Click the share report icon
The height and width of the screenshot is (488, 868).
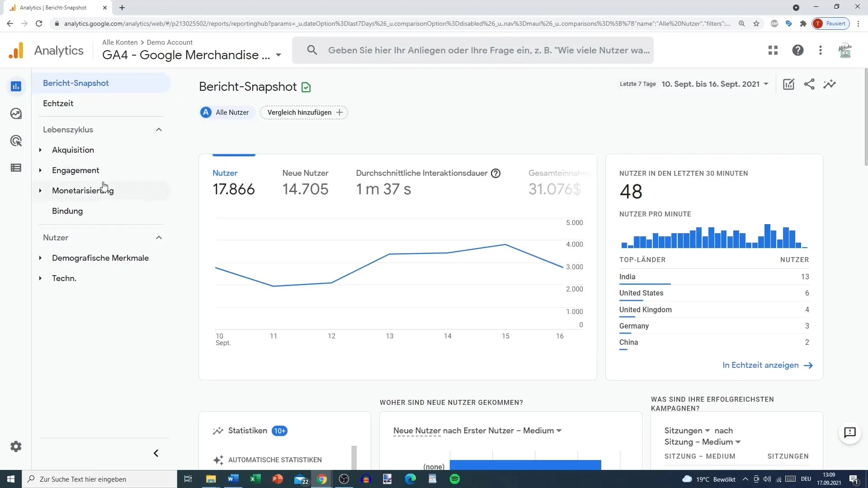(x=809, y=84)
